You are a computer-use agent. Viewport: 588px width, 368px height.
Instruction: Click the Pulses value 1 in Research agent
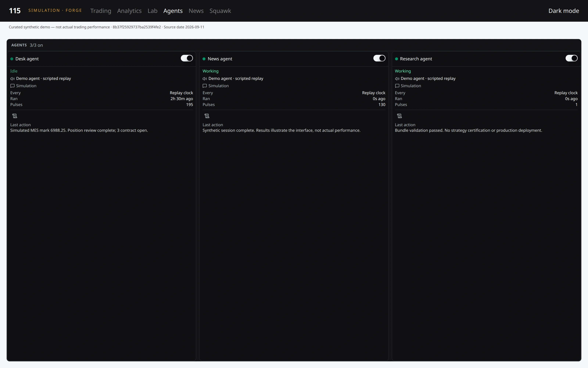click(x=576, y=105)
